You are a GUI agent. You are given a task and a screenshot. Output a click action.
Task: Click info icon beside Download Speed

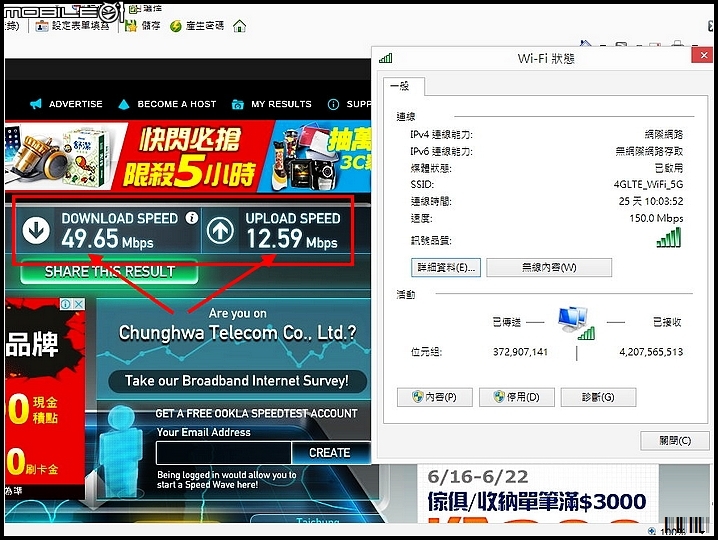click(192, 218)
